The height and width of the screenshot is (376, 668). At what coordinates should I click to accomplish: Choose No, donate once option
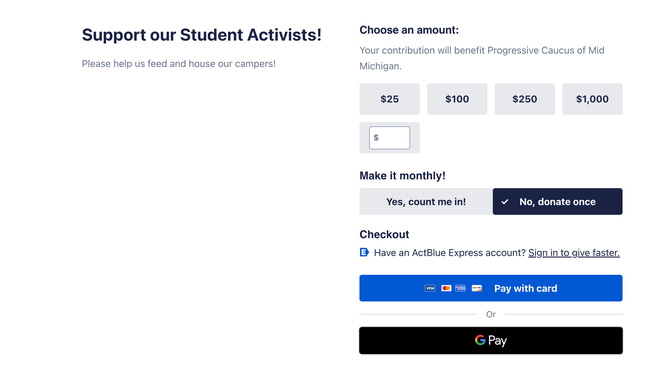point(558,201)
